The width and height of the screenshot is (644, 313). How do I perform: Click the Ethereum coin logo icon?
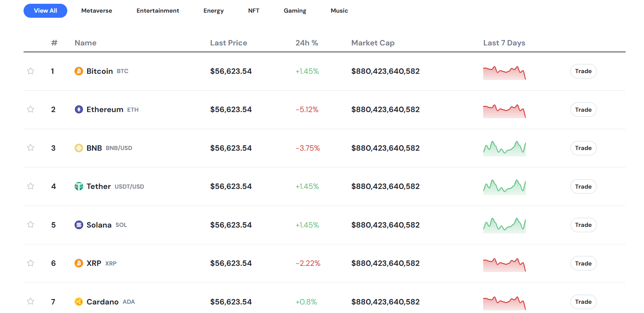coord(79,109)
